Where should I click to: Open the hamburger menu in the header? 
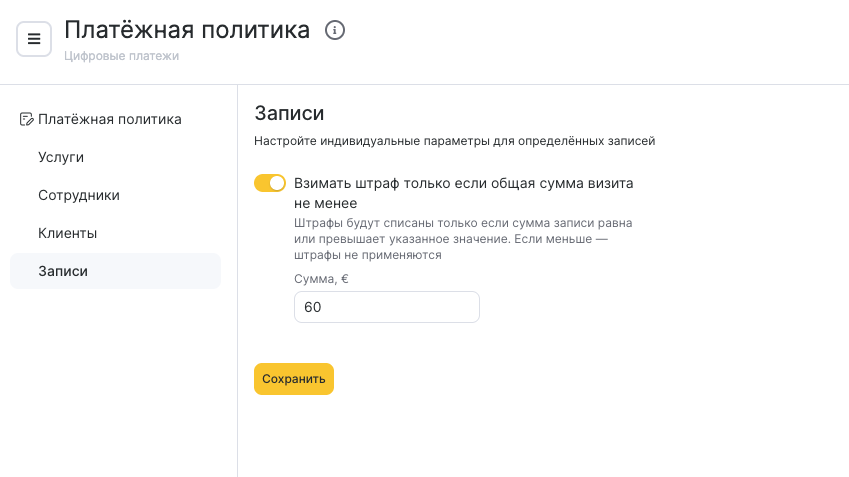(34, 39)
